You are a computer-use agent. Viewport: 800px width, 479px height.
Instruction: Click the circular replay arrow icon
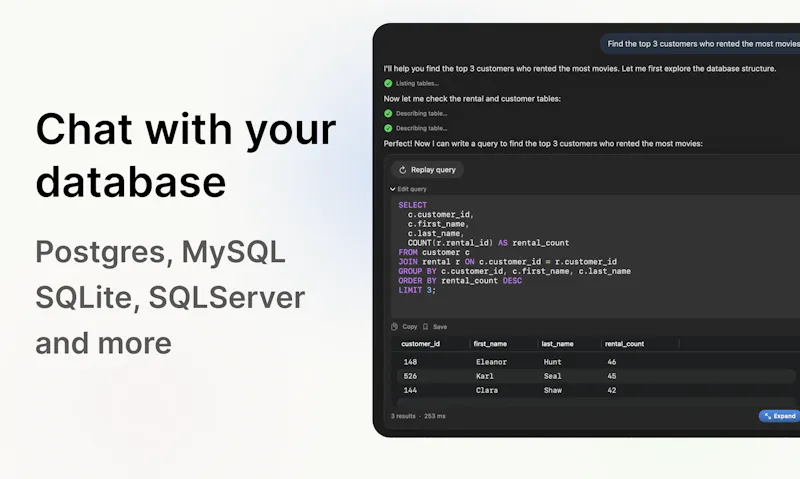point(402,170)
